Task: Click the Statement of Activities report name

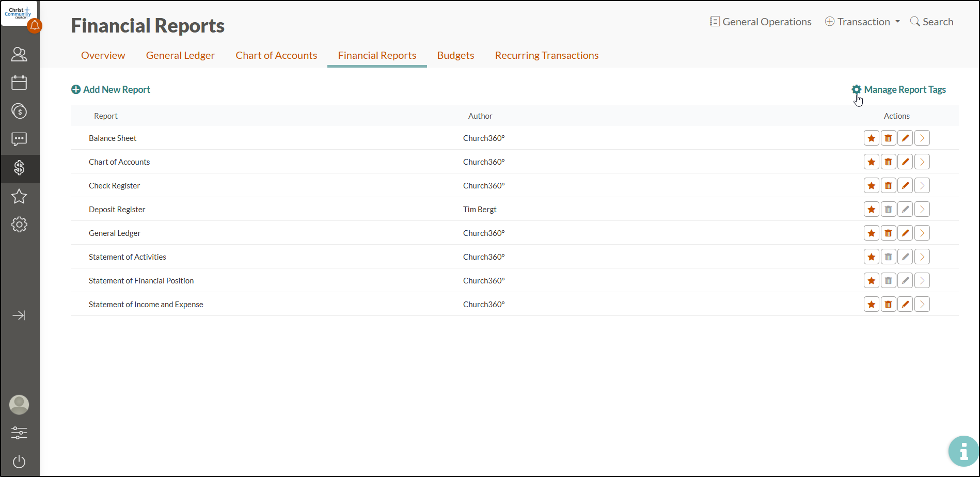Action: point(128,257)
